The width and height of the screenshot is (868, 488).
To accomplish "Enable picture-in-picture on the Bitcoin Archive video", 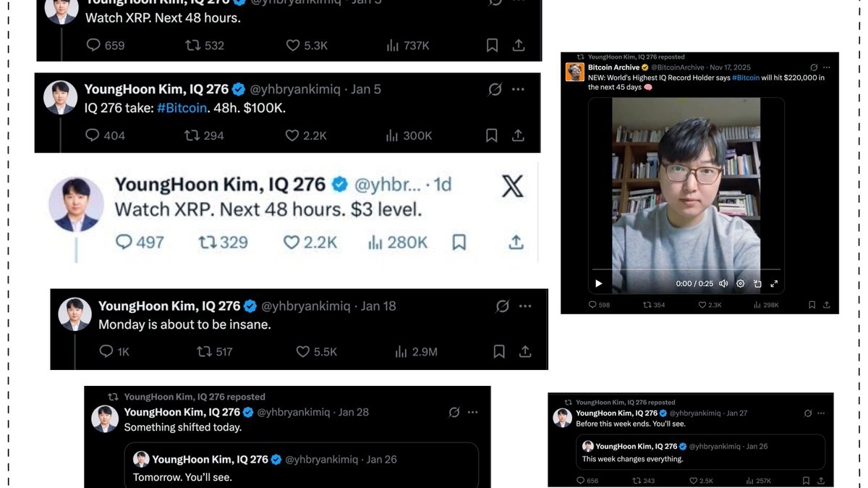I will coord(757,284).
